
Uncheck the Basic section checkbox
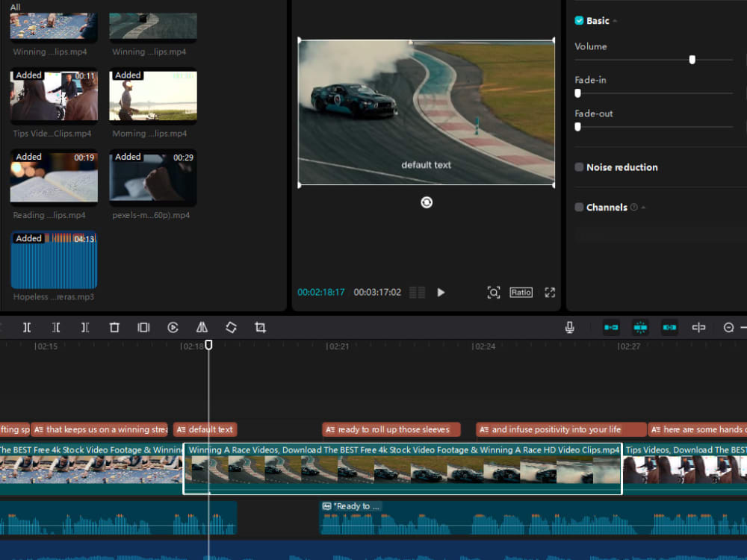click(578, 20)
